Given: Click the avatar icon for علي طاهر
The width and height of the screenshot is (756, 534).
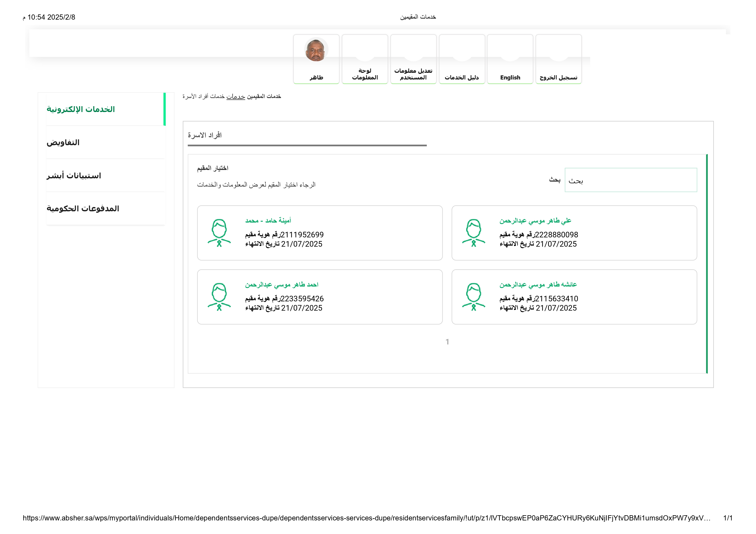Looking at the screenshot, I should click(x=474, y=233).
